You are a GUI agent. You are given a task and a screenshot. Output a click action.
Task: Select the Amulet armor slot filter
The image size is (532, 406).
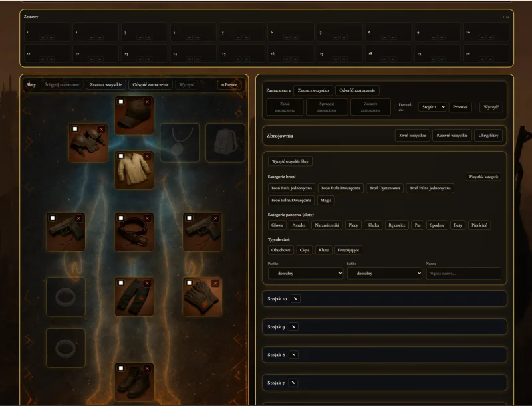(299, 225)
